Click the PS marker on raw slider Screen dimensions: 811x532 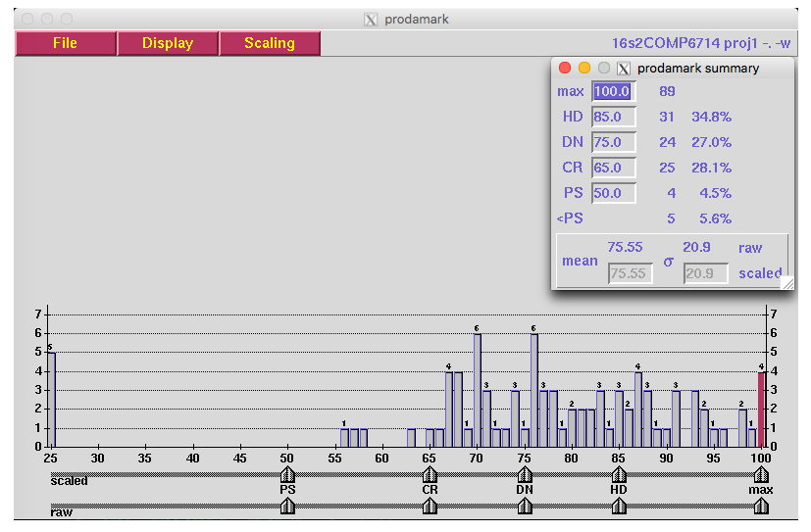287,506
